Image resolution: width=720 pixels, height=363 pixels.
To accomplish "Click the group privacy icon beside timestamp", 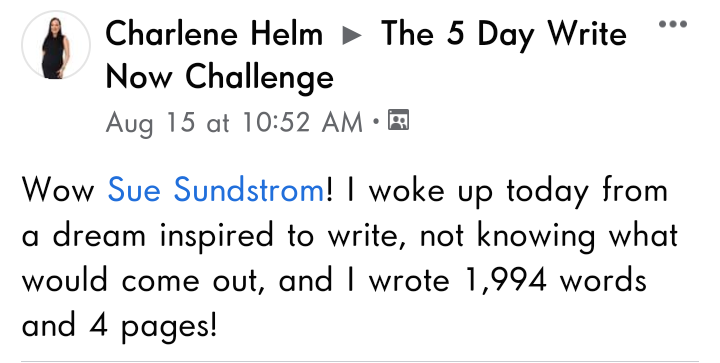I will click(x=398, y=120).
